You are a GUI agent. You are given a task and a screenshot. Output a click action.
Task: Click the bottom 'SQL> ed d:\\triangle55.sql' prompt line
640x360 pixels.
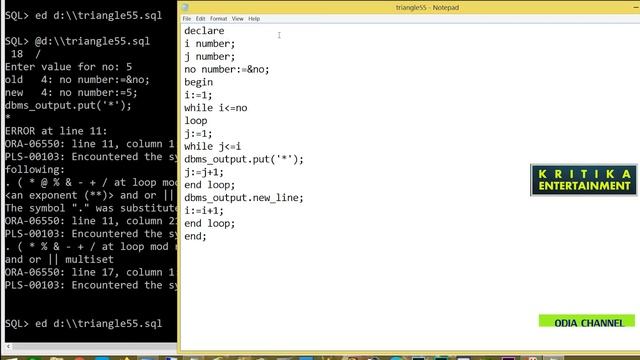coord(84,324)
